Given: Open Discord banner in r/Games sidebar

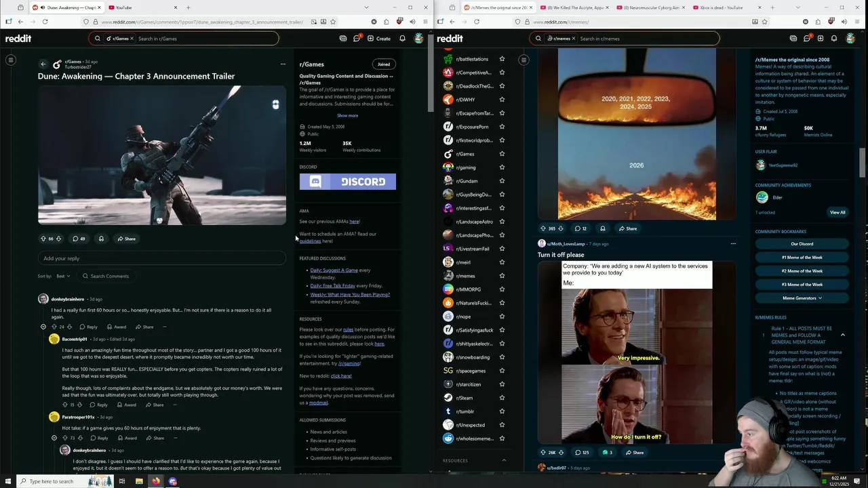Looking at the screenshot, I should [348, 182].
